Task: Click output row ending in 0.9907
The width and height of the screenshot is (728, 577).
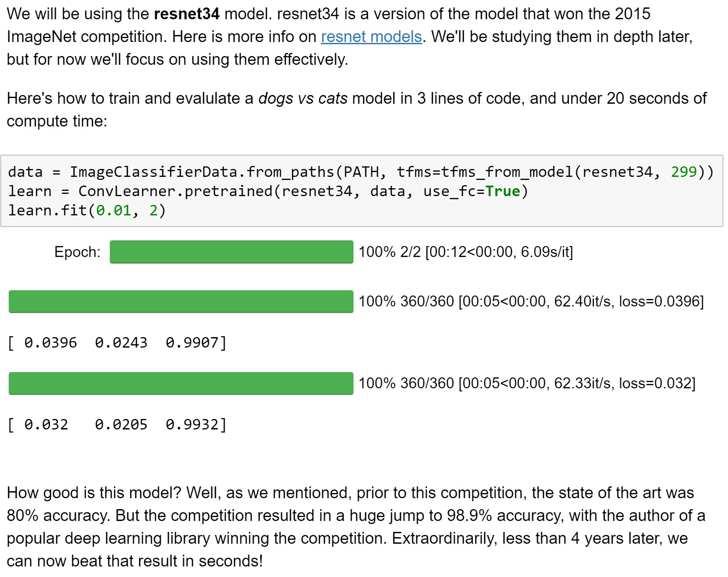Action: pyautogui.click(x=117, y=342)
